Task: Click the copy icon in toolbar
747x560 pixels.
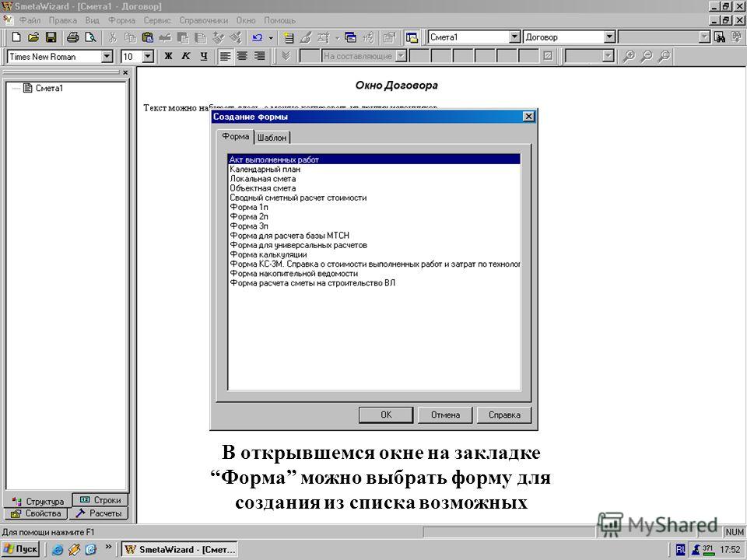Action: coord(130,37)
